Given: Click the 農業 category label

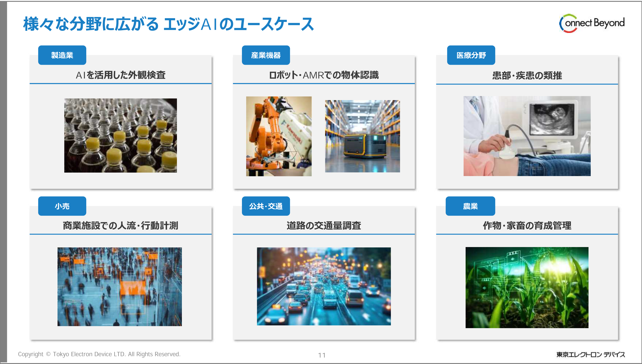Looking at the screenshot, I should 470,206.
